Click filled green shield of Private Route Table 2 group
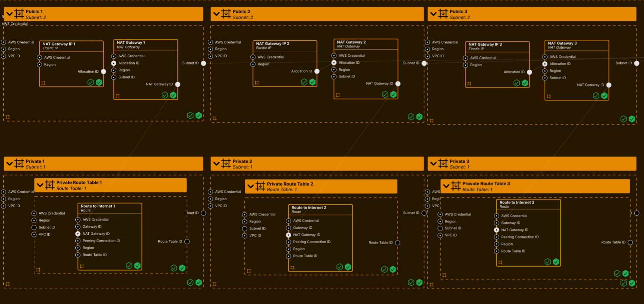644x304 pixels. tap(393, 269)
